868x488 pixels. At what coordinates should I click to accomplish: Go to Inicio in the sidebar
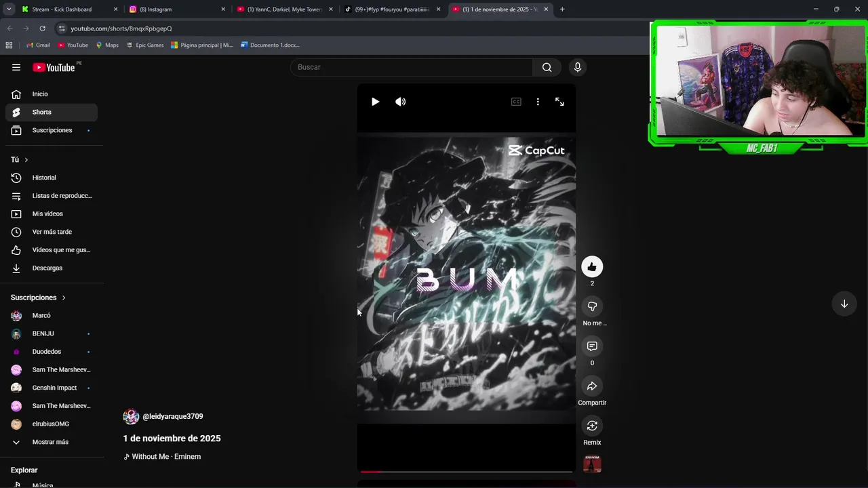(x=52, y=94)
